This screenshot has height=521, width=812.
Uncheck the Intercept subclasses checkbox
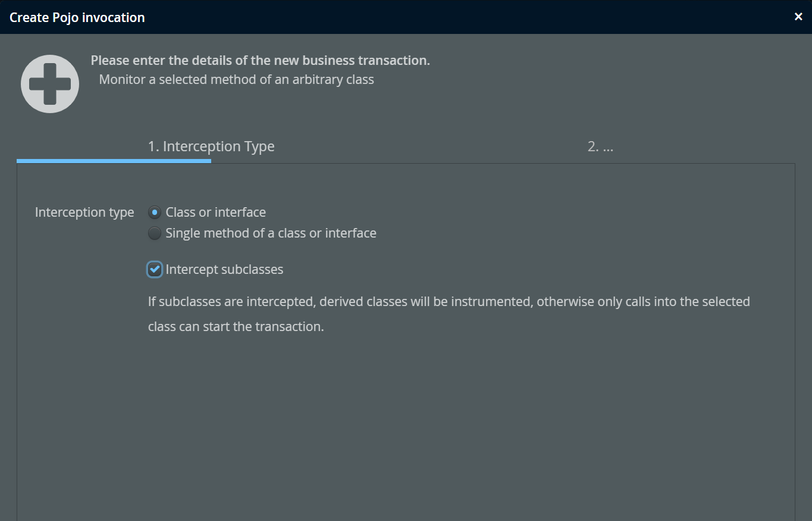click(155, 270)
